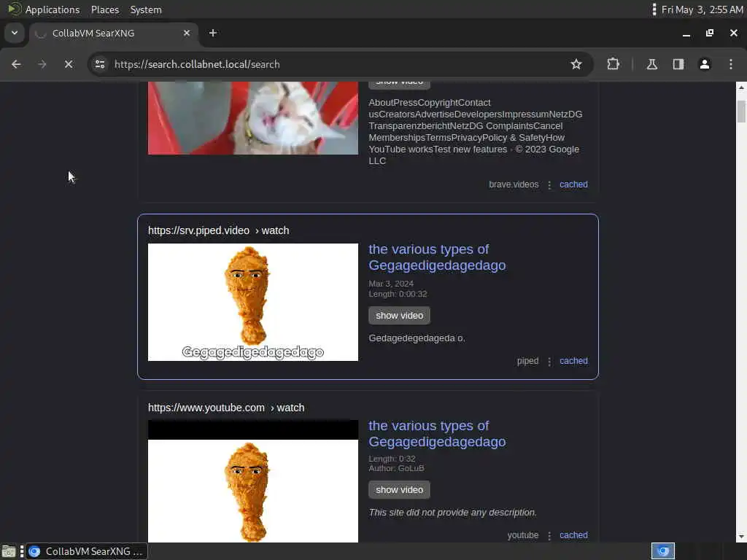Click 'This site did not provide any description'
The width and height of the screenshot is (747, 560).
point(452,513)
